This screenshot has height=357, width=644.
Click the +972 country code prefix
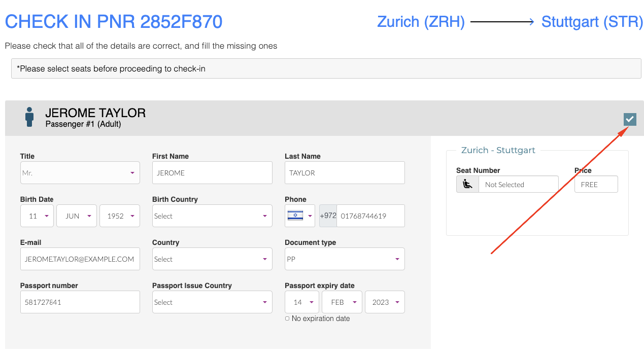(x=328, y=216)
